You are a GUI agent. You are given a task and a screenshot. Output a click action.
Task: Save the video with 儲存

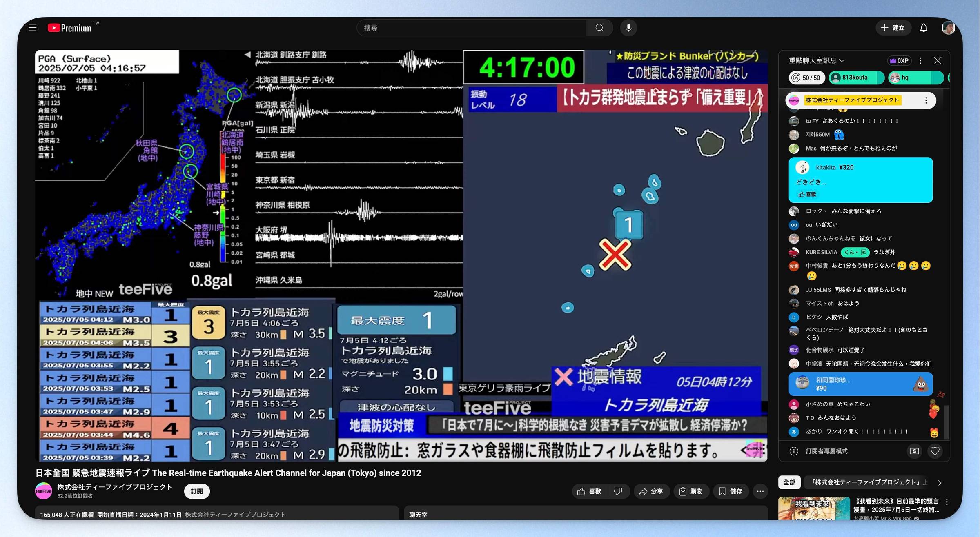pyautogui.click(x=731, y=491)
